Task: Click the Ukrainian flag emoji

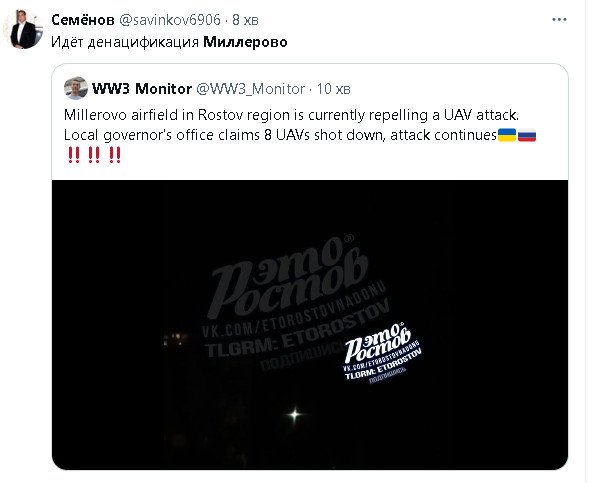Action: pos(507,135)
